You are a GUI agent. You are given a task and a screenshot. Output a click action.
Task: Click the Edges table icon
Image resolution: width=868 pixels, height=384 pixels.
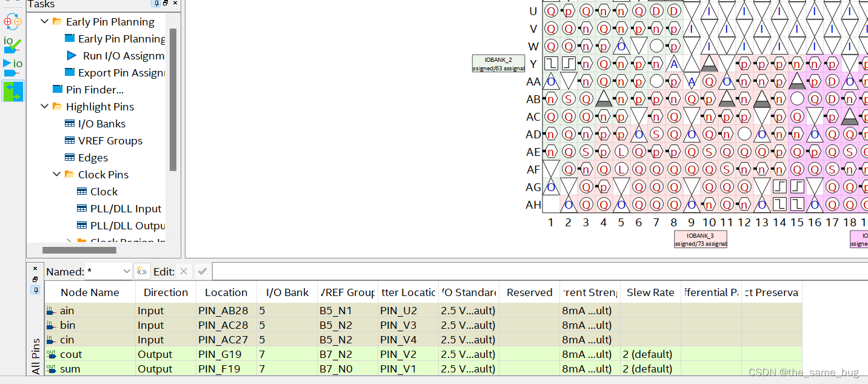[x=70, y=157]
